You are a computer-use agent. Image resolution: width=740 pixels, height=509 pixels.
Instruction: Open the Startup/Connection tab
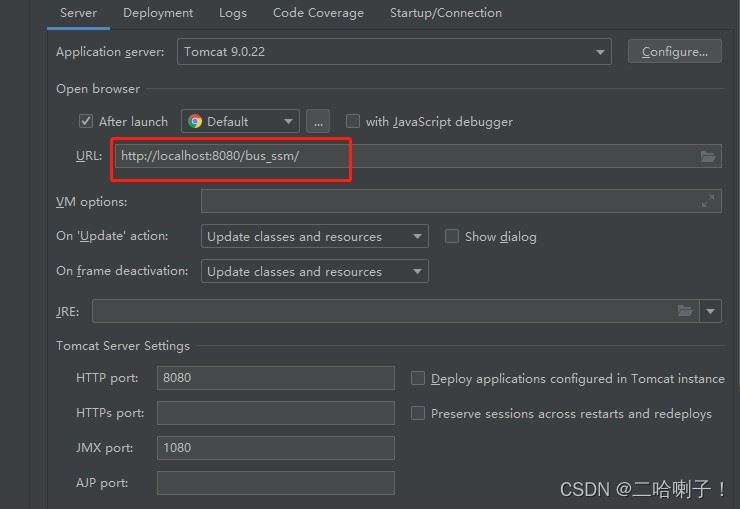point(446,13)
